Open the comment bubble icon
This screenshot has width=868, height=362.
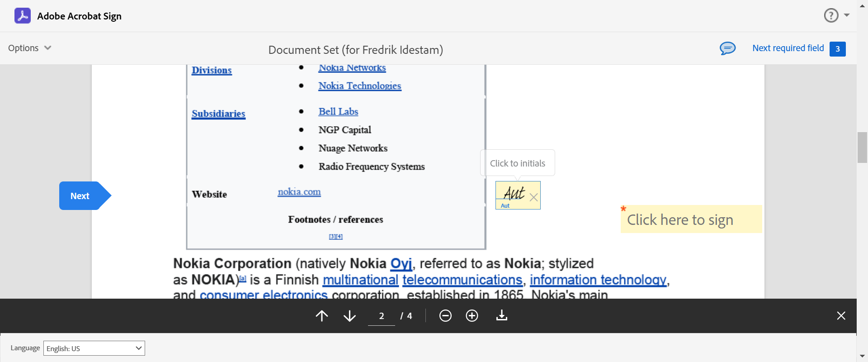point(727,48)
